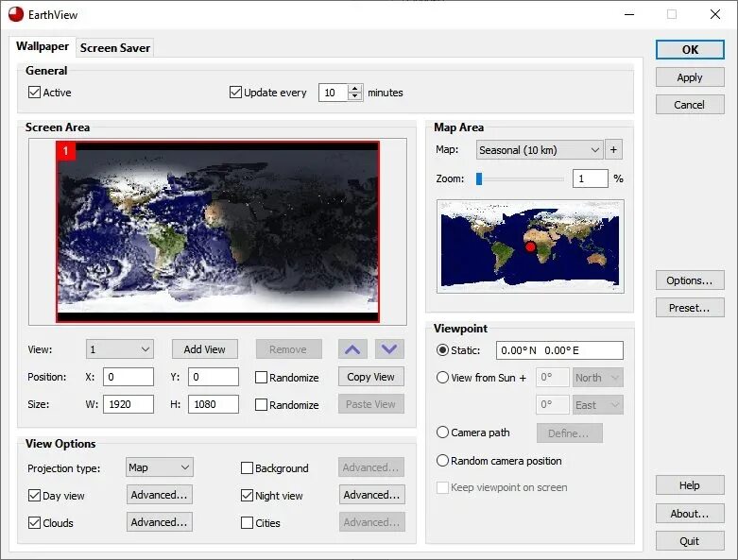
Task: Click the red view number 1 badge
Action: point(65,151)
